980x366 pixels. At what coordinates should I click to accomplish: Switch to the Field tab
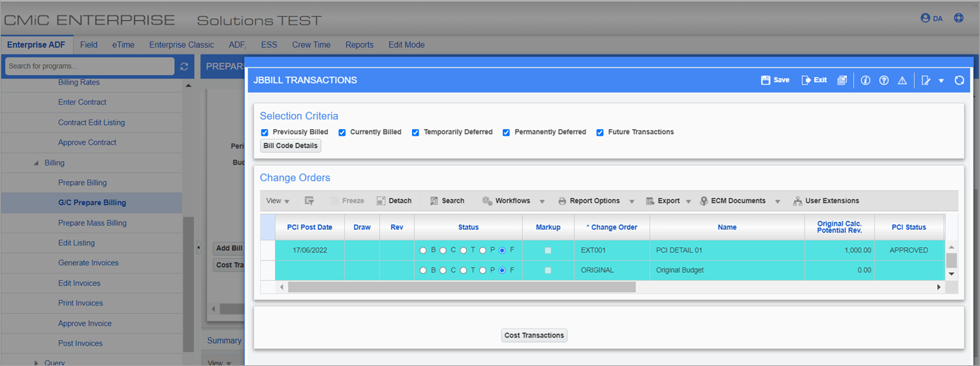click(89, 44)
